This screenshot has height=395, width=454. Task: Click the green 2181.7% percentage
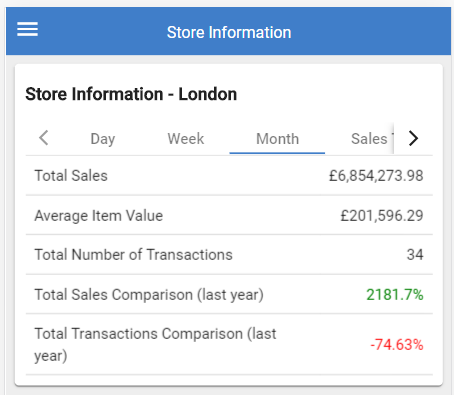(395, 295)
